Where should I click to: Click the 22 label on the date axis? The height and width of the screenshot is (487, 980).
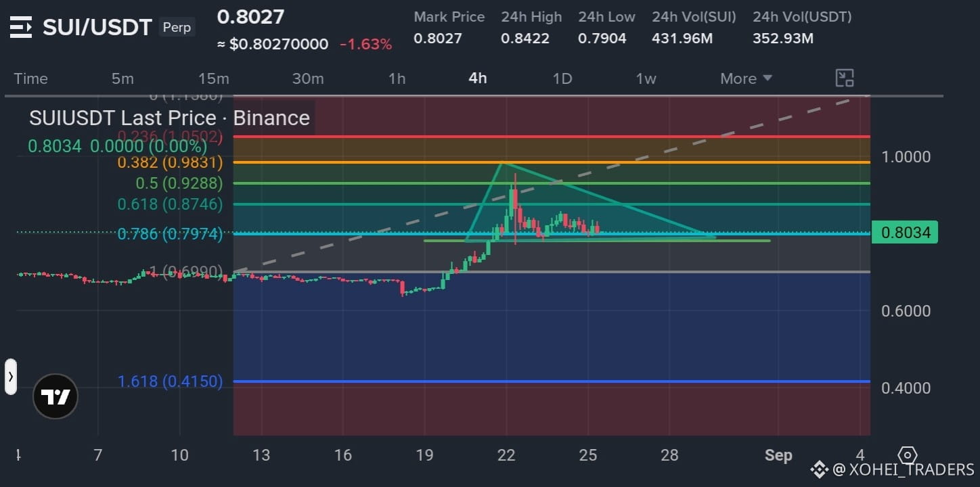click(x=506, y=455)
